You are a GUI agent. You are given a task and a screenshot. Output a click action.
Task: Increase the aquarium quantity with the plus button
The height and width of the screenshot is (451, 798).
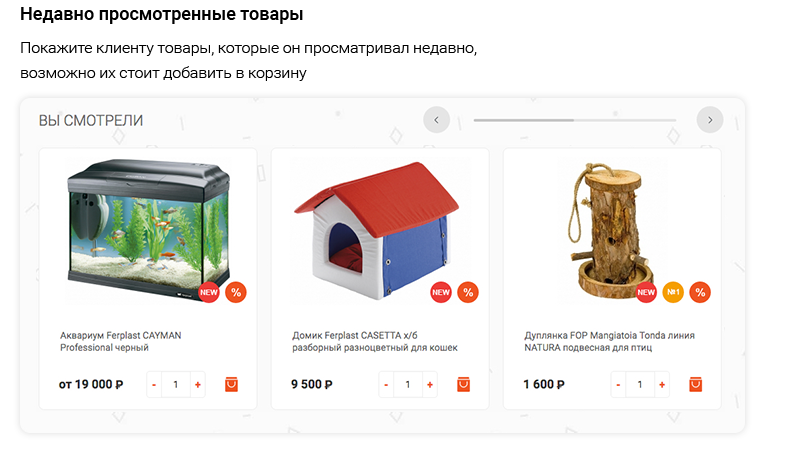(197, 385)
